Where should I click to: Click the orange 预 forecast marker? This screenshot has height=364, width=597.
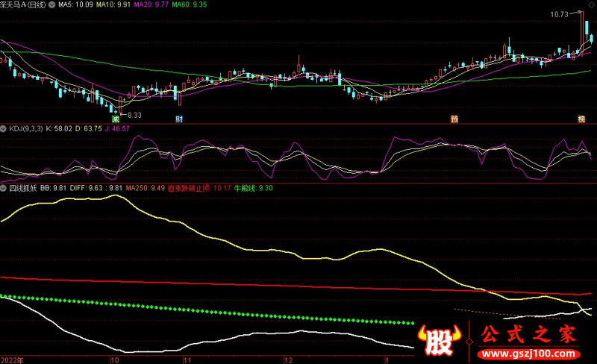coord(453,119)
